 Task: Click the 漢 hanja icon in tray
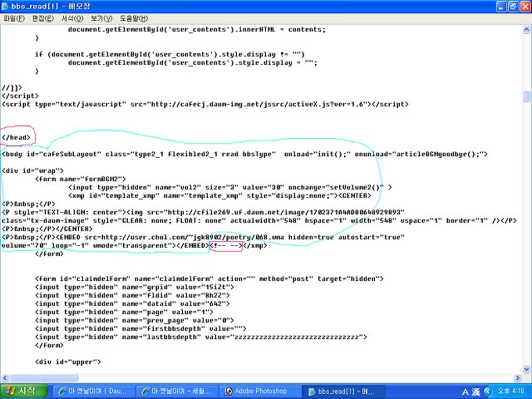pyautogui.click(x=476, y=392)
